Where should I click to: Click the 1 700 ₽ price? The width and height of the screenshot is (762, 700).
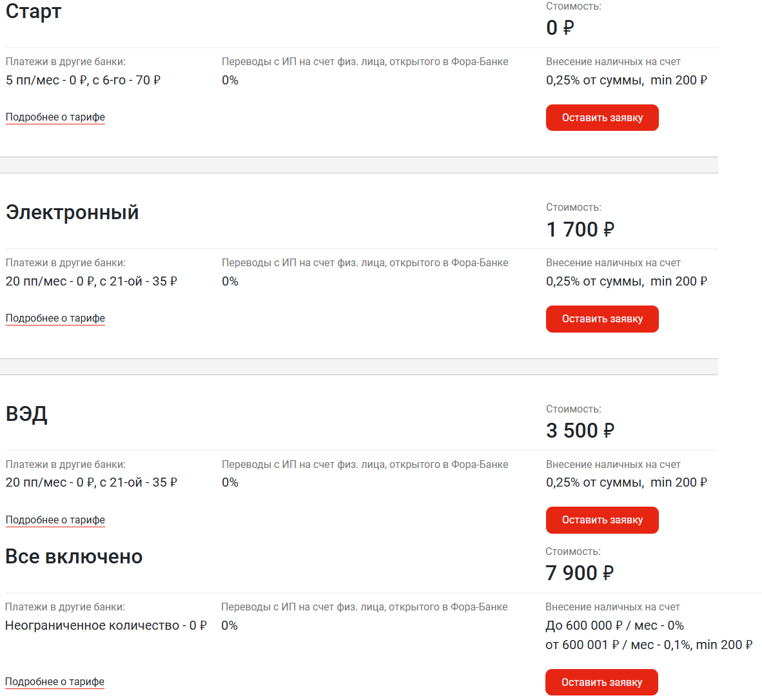click(x=580, y=229)
